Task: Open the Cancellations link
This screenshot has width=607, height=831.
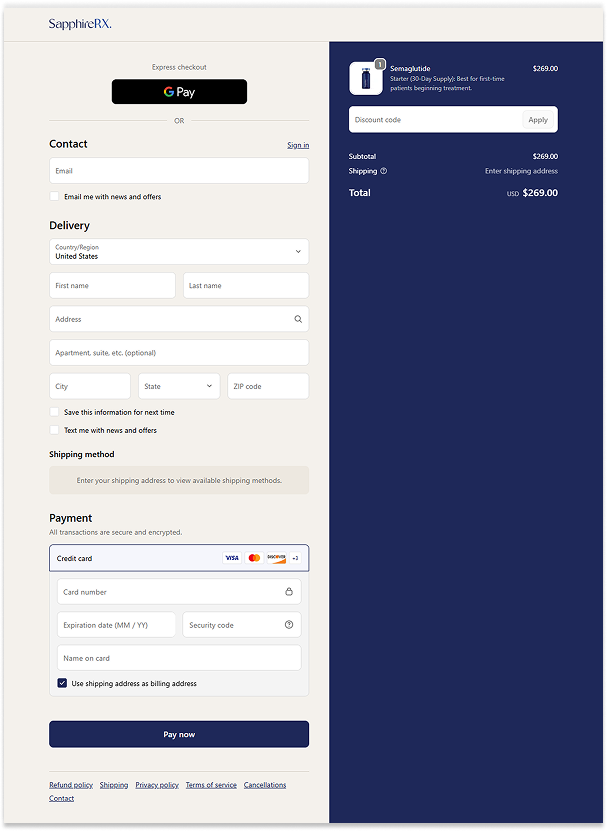Action: pyautogui.click(x=265, y=785)
